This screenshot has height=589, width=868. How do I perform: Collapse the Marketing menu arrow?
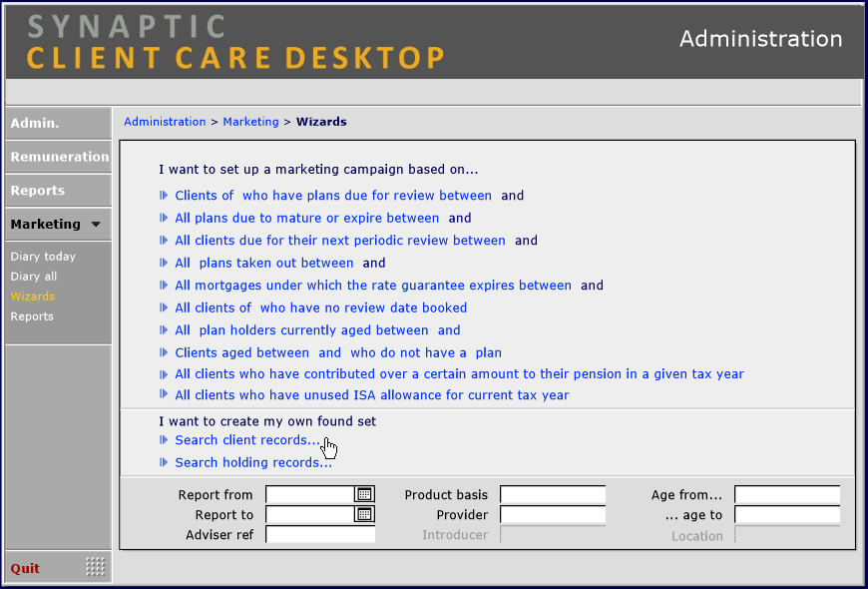coord(96,225)
